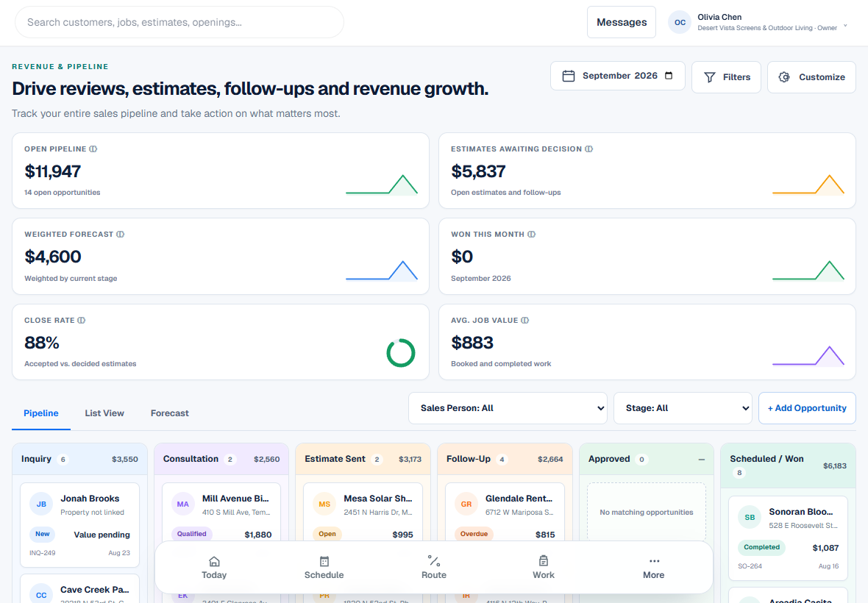Screen dimensions: 868x603
Task: Click the Jonah Brooks opportunity name
Action: (x=90, y=499)
